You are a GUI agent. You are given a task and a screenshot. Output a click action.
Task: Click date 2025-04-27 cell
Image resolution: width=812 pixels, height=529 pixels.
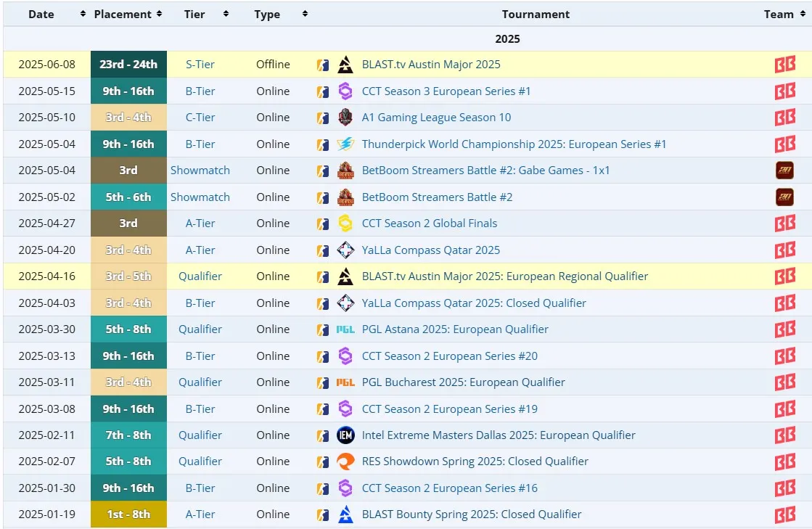(47, 224)
